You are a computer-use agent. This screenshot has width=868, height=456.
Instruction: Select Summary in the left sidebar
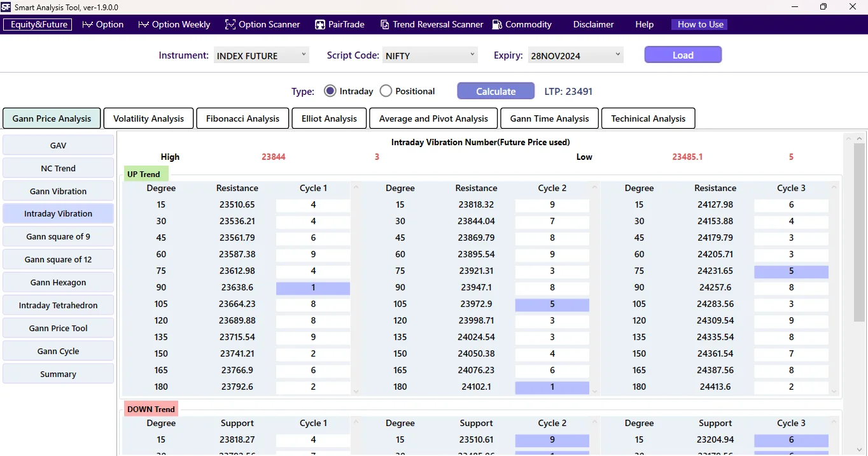point(58,374)
